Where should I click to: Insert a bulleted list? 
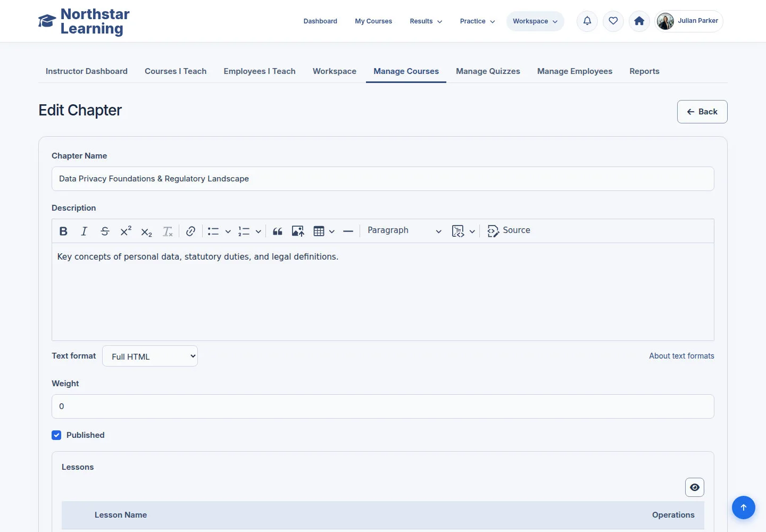(x=213, y=231)
